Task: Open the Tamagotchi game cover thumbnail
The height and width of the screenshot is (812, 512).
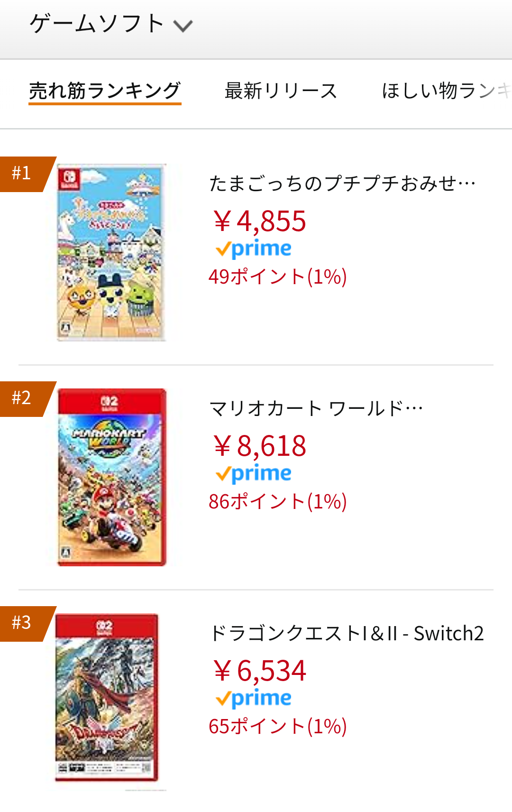Action: click(x=111, y=252)
